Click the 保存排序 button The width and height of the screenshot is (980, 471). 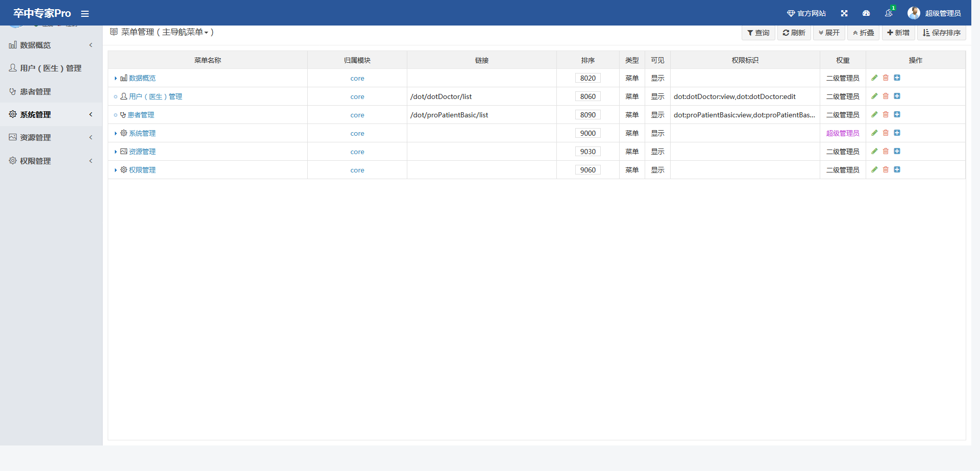tap(942, 33)
